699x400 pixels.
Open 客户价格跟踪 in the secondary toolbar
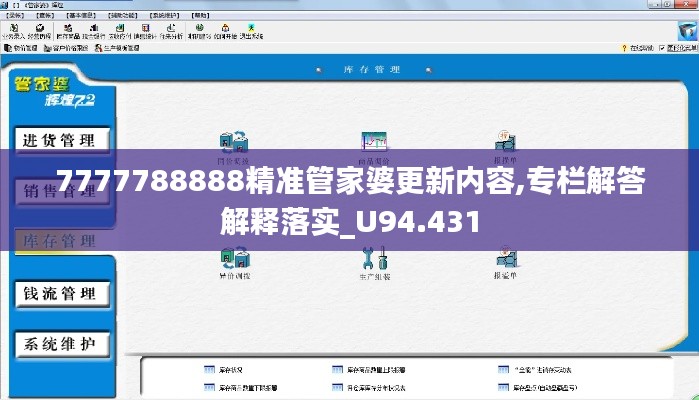click(66, 48)
